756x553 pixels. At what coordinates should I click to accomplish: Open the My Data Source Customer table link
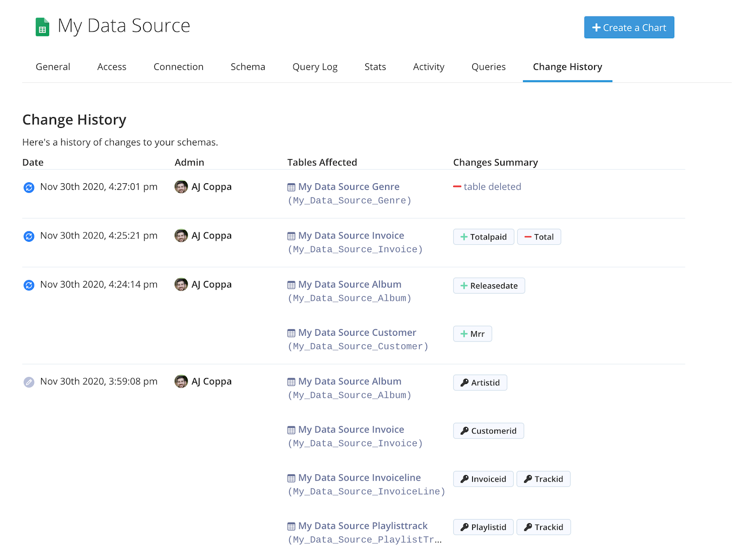[x=357, y=332]
